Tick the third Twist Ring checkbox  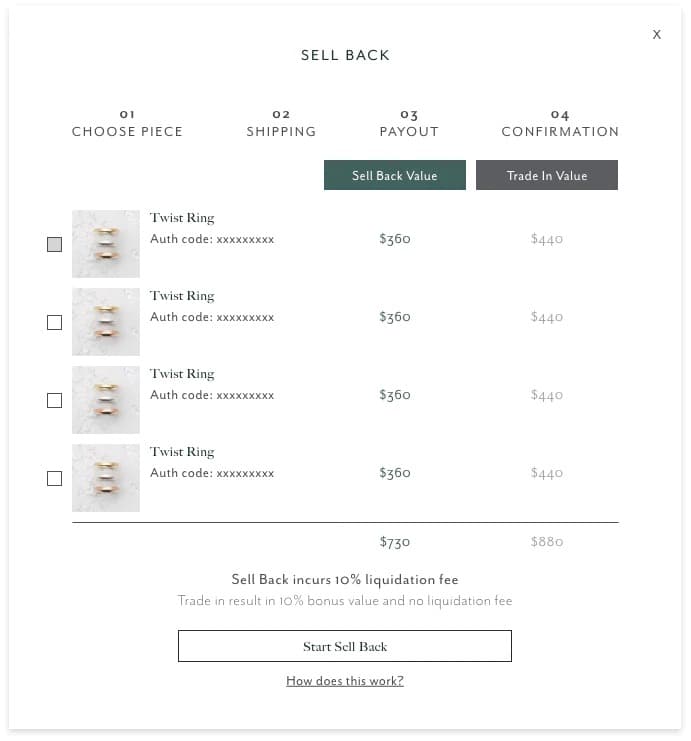click(x=55, y=400)
